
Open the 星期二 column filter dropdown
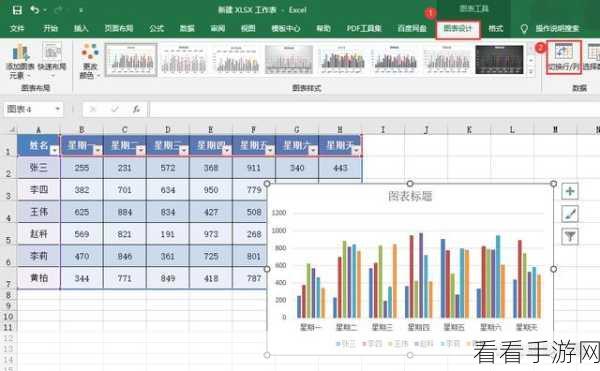coord(140,151)
